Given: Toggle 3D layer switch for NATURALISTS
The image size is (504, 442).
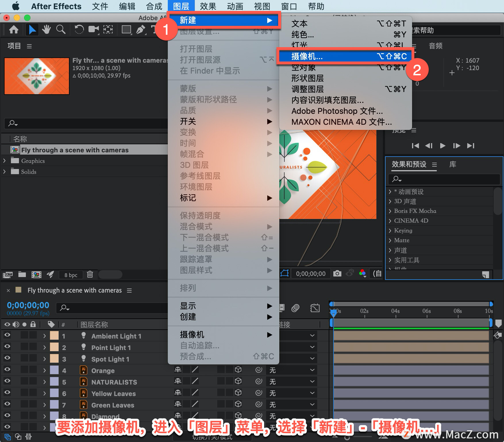Looking at the screenshot, I should 238,381.
